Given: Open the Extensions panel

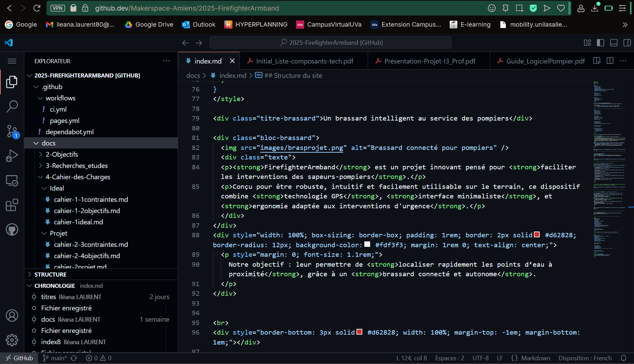Looking at the screenshot, I should (x=12, y=205).
